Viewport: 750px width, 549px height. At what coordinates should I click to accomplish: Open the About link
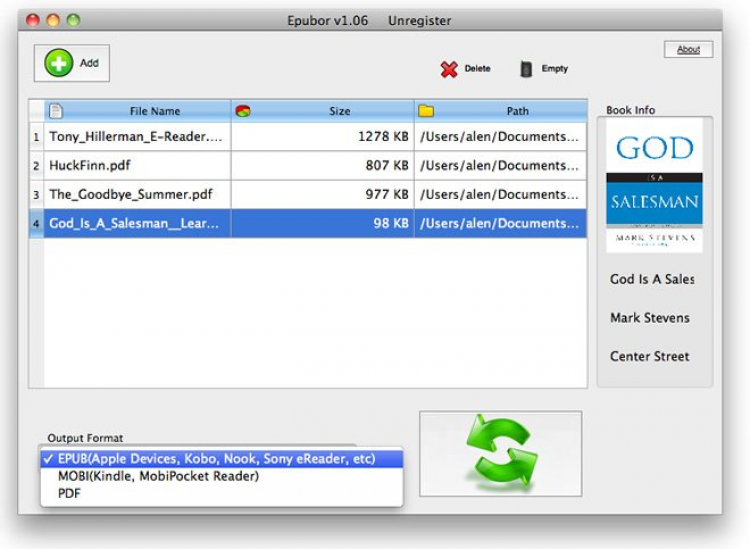click(x=688, y=49)
